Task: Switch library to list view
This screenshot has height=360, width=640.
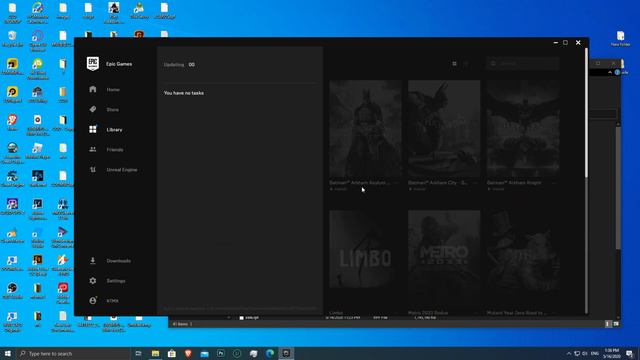Action: tap(466, 64)
